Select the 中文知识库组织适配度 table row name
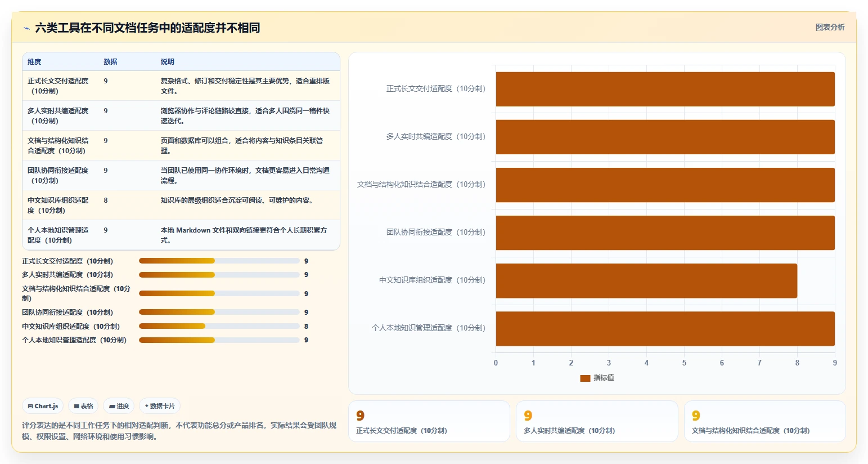The height and width of the screenshot is (464, 868). (x=58, y=205)
